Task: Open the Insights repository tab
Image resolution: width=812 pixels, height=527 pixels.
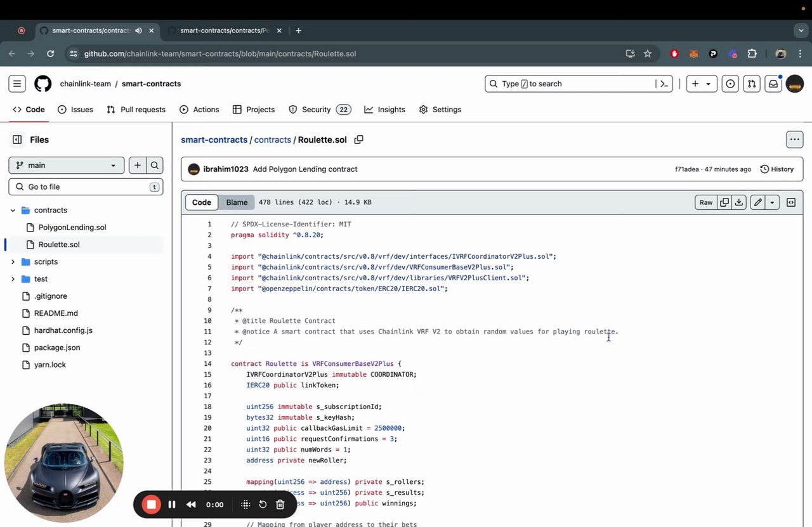Action: point(384,110)
